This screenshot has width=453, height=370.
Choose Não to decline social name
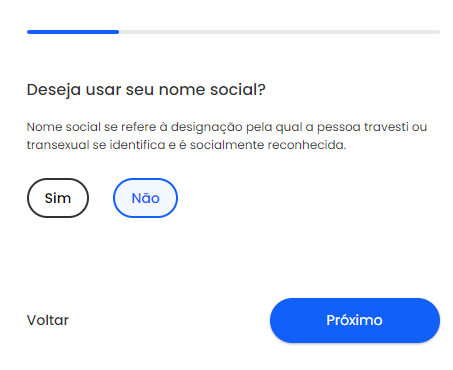[x=145, y=198]
